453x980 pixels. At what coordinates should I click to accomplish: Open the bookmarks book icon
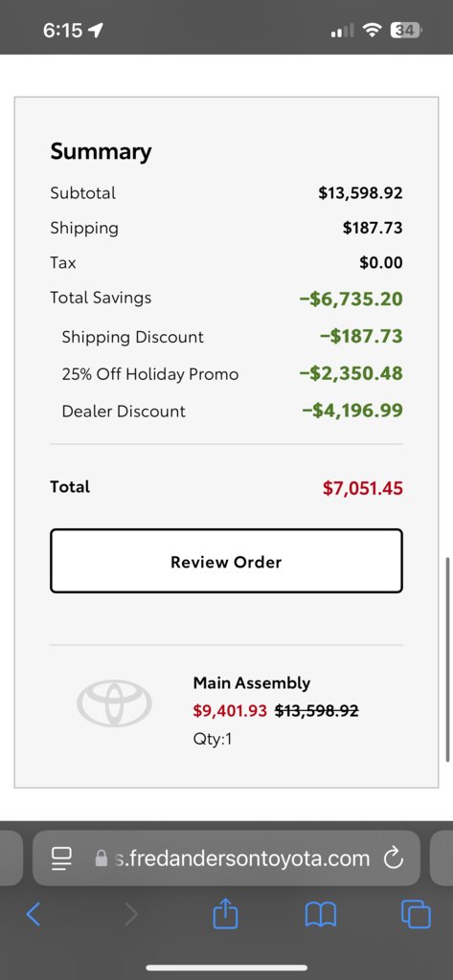pos(321,915)
